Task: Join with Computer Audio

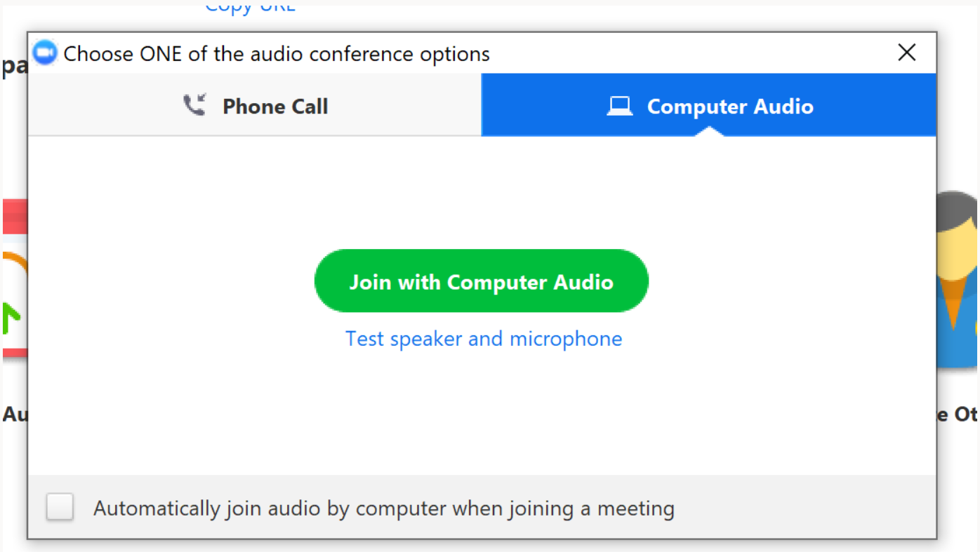Action: [482, 281]
